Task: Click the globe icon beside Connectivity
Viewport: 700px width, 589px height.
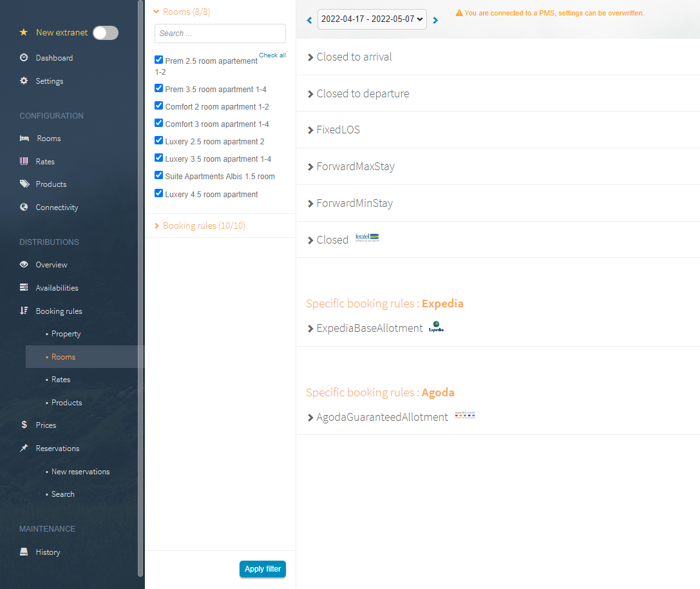Action: coord(24,208)
